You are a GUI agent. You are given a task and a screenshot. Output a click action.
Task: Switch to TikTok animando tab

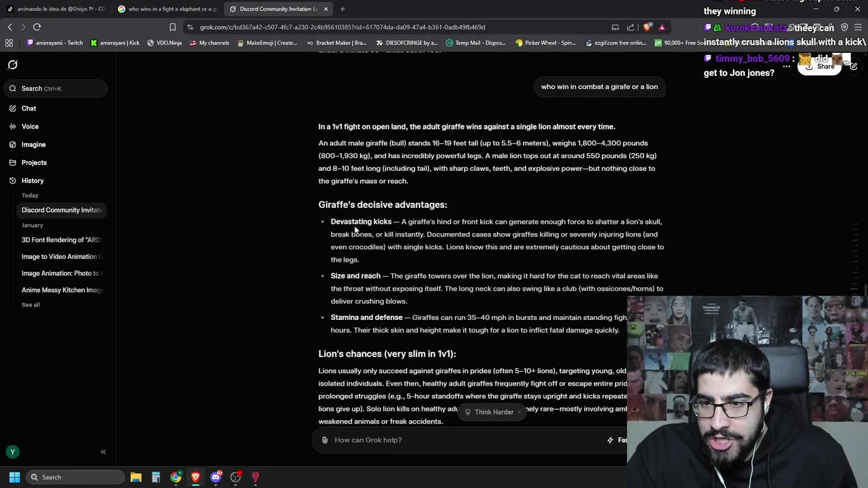[x=57, y=9]
